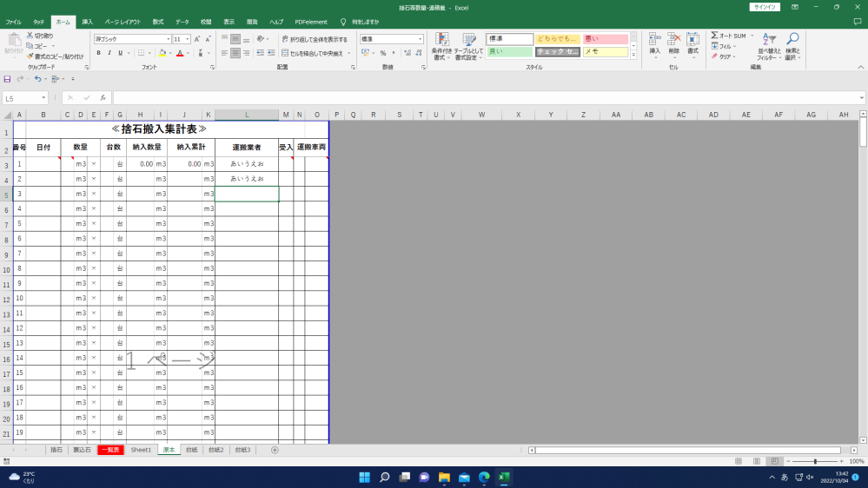Screen dimensions: 868x488
Task: Open the Name Box dropdown arrow
Action: point(44,98)
